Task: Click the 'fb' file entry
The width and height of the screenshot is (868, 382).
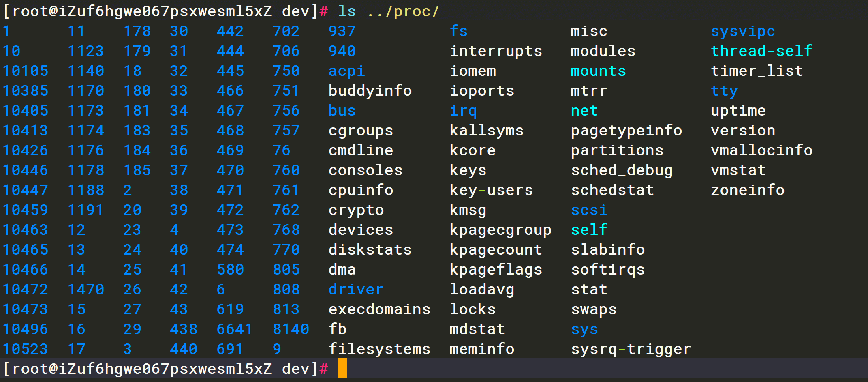Action: [x=338, y=329]
